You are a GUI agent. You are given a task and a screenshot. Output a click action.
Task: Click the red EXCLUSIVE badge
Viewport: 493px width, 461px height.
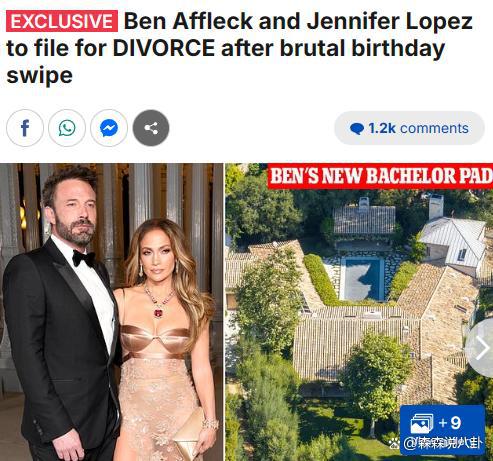coord(62,21)
